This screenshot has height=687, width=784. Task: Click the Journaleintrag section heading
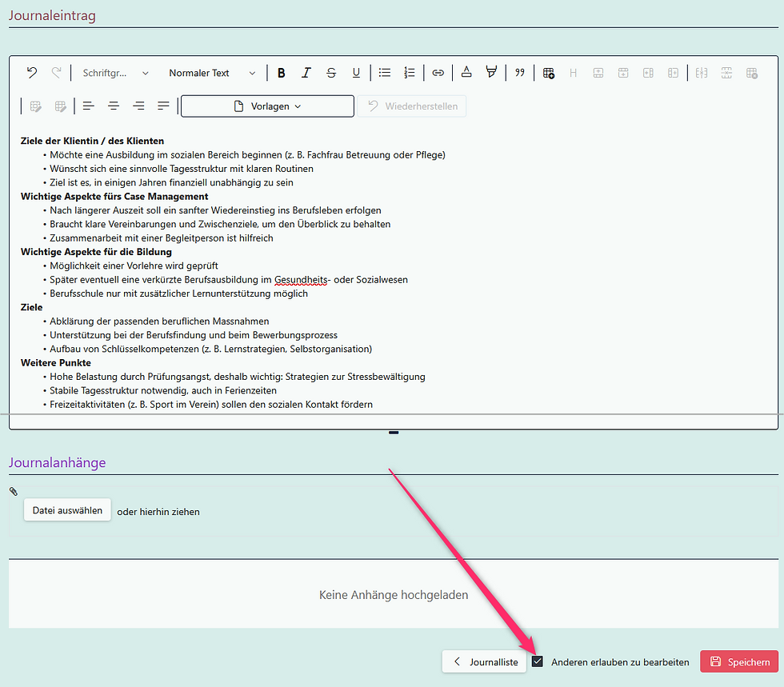[x=52, y=15]
